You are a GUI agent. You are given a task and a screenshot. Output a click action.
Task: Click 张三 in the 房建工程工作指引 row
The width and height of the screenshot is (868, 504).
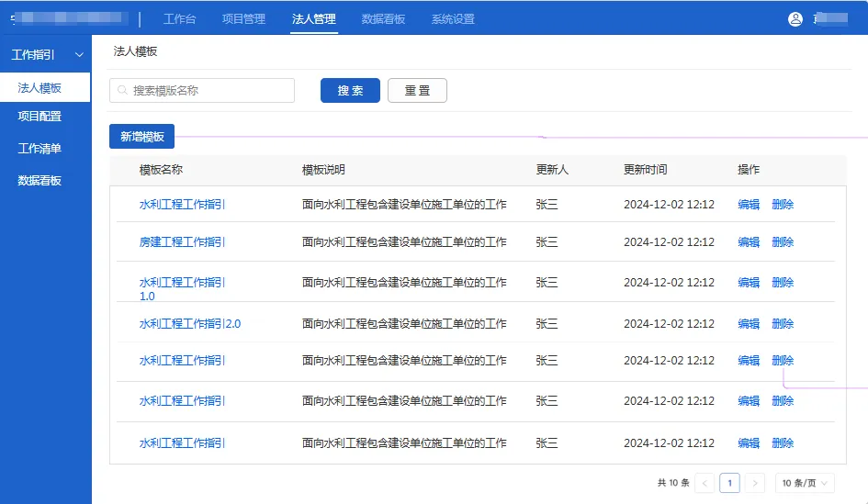tap(547, 241)
